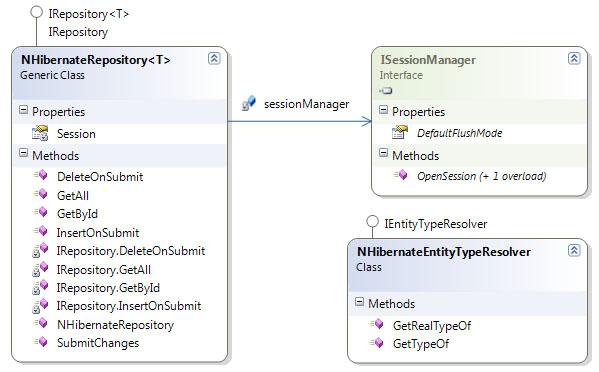Collapse the NHibernateEntityTypeResolver class chevron
The width and height of the screenshot is (599, 372).
coord(574,251)
